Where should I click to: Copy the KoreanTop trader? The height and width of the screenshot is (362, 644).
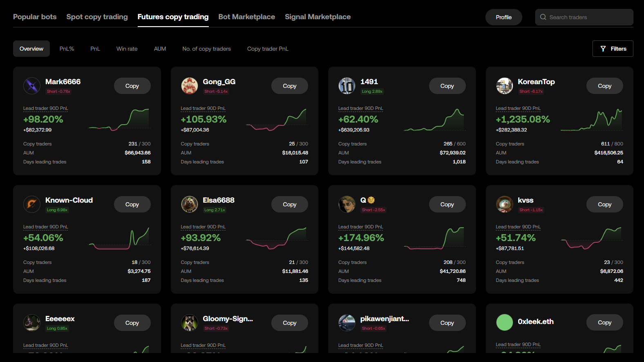click(x=605, y=86)
